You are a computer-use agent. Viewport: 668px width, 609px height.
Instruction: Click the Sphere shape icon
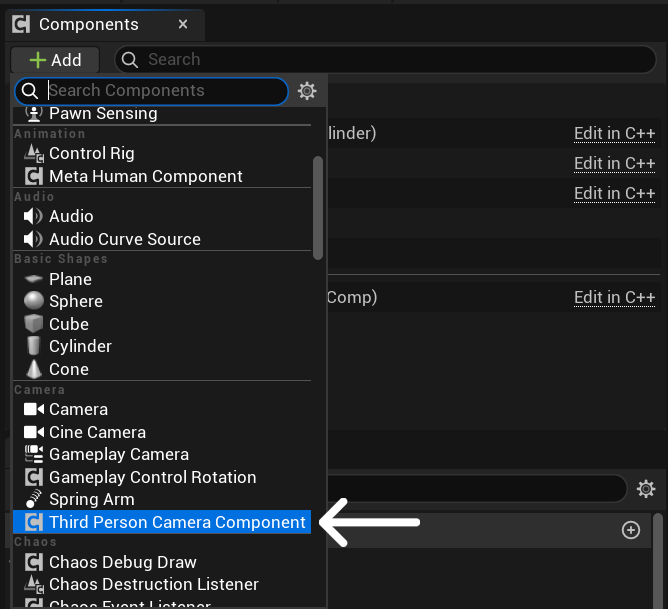(x=34, y=301)
